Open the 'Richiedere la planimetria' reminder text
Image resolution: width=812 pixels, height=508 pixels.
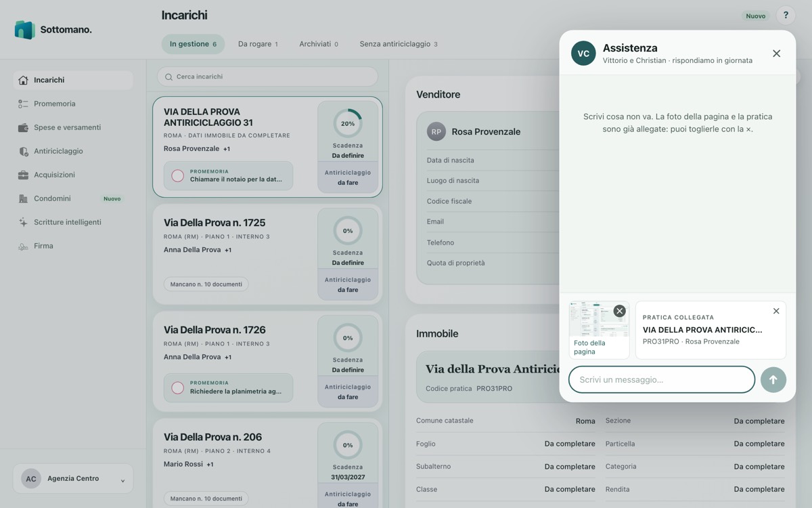point(236,391)
